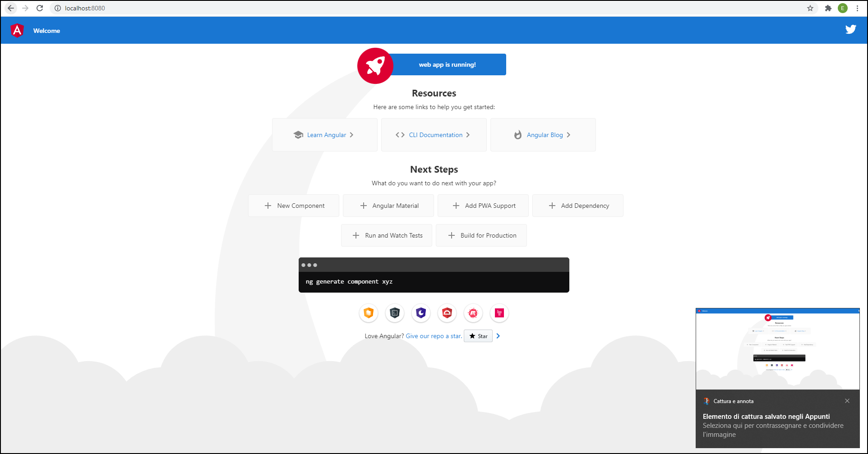The width and height of the screenshot is (868, 454).
Task: Open CLI Documentation card
Action: (434, 135)
